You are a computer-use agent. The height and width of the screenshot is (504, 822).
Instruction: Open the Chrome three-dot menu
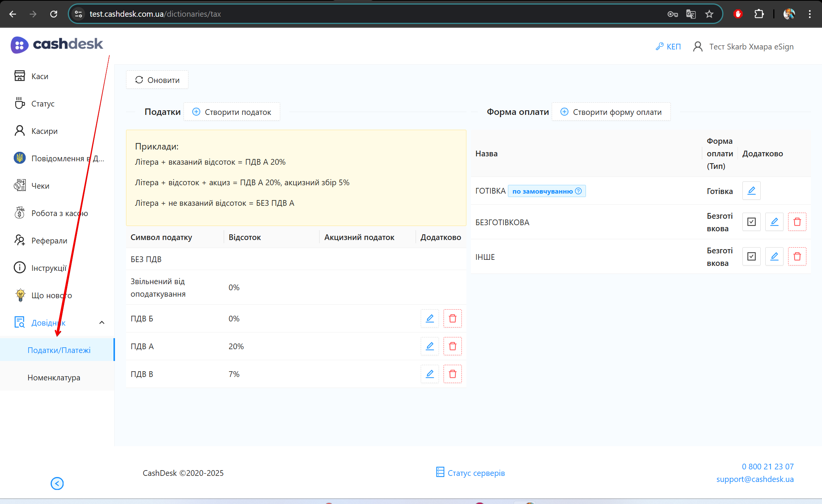coord(809,14)
